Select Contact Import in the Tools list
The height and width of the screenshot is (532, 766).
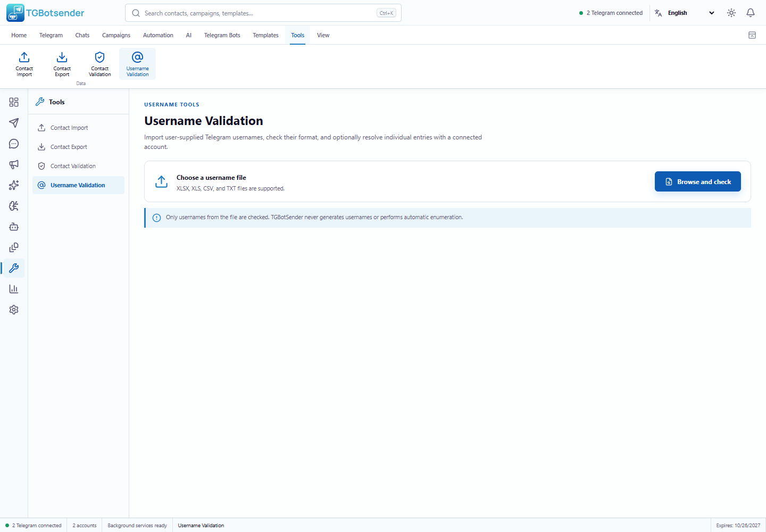click(78, 128)
